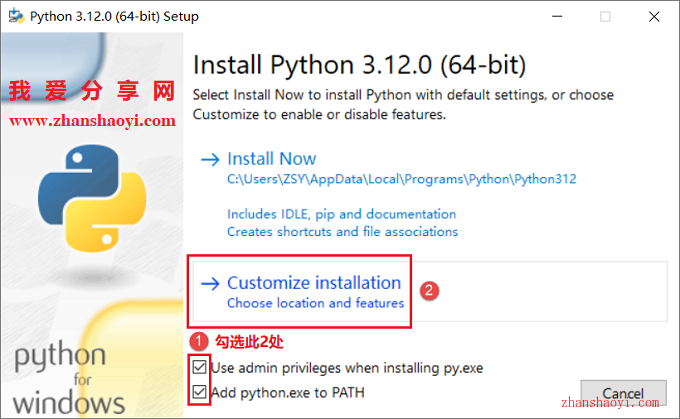Click 'Creates shortcuts and file associations' text

coord(343,232)
